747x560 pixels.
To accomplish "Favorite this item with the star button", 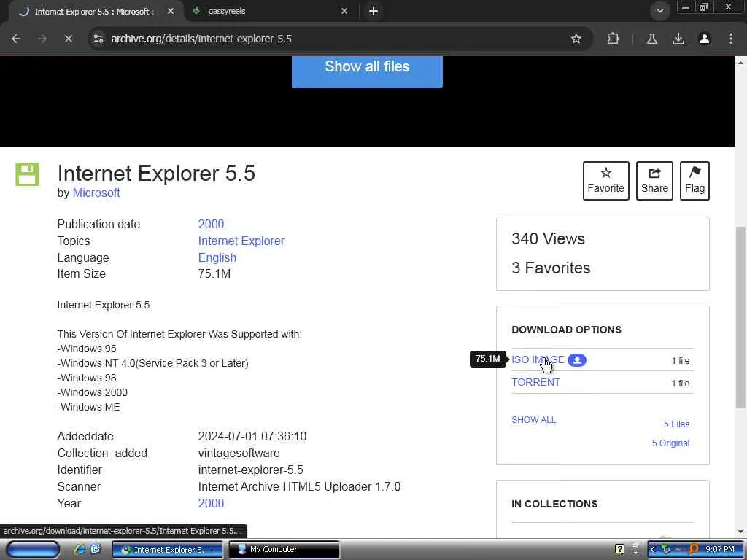I will [x=606, y=181].
